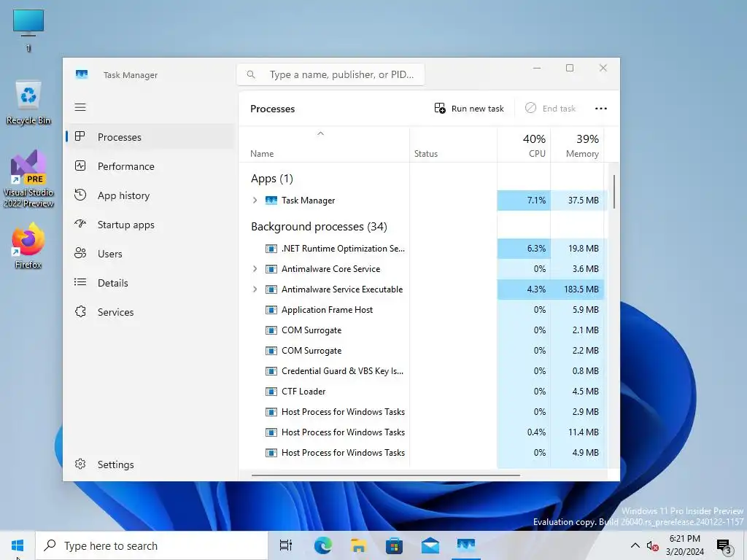
Task: Sort by the CPU column header
Action: [x=524, y=145]
